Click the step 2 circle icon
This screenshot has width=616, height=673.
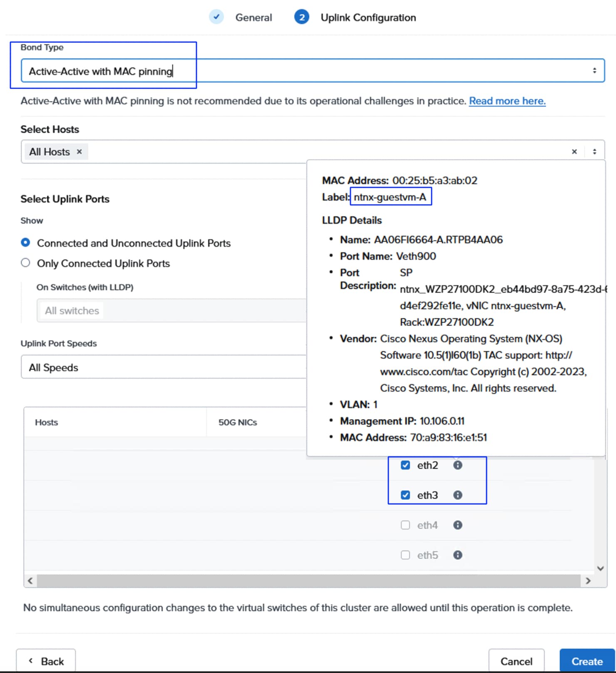(x=302, y=17)
